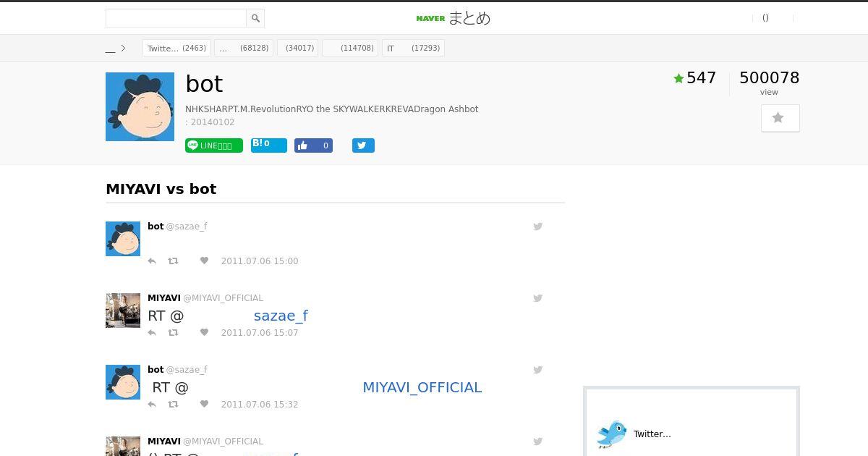Click the favorite star button
This screenshot has width=868, height=456.
click(780, 118)
